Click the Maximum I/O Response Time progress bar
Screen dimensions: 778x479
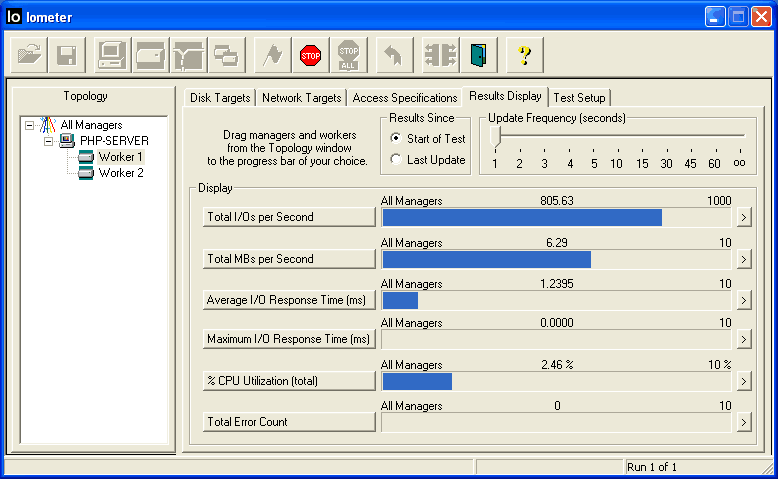coord(556,339)
